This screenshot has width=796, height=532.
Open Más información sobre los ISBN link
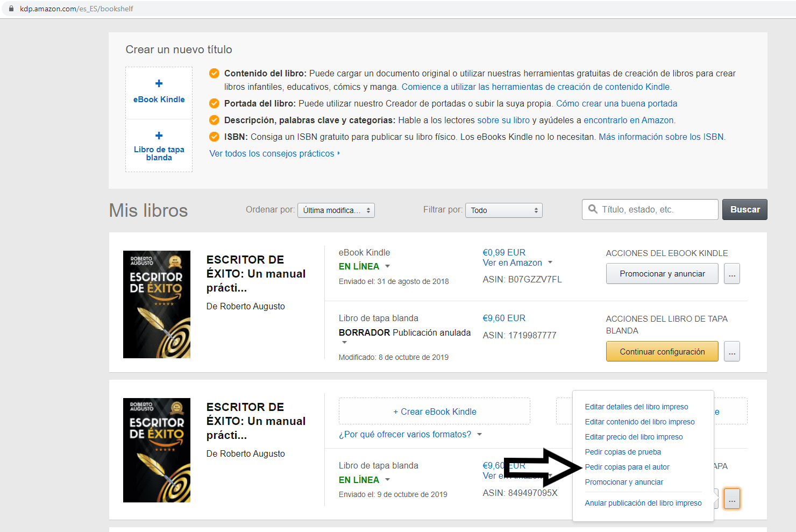[661, 137]
